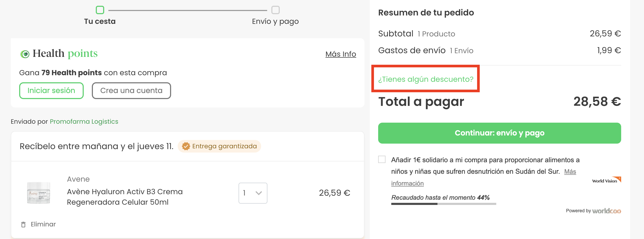This screenshot has height=239, width=644.
Task: Click the Entrega garantizada badge icon
Action: 186,146
